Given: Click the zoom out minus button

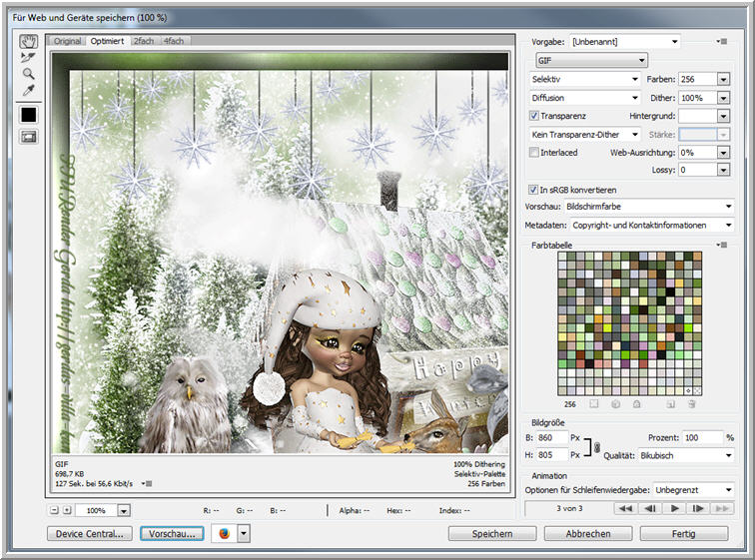Looking at the screenshot, I should [x=54, y=510].
